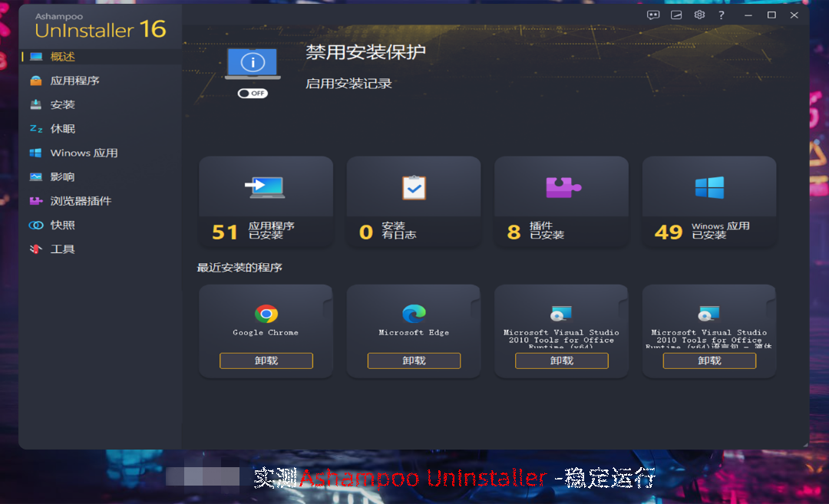The image size is (829, 504).
Task: Maximize the UnInstaller window
Action: point(771,15)
